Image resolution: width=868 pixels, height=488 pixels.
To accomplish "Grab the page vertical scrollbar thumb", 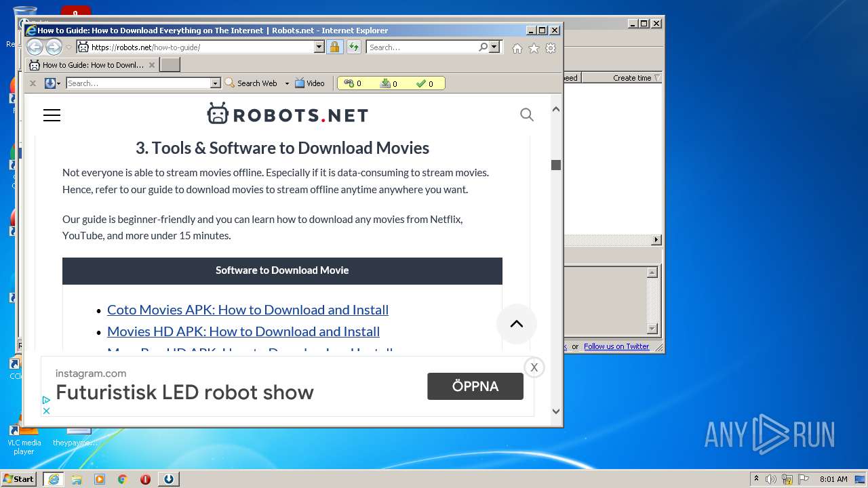I will tap(556, 165).
